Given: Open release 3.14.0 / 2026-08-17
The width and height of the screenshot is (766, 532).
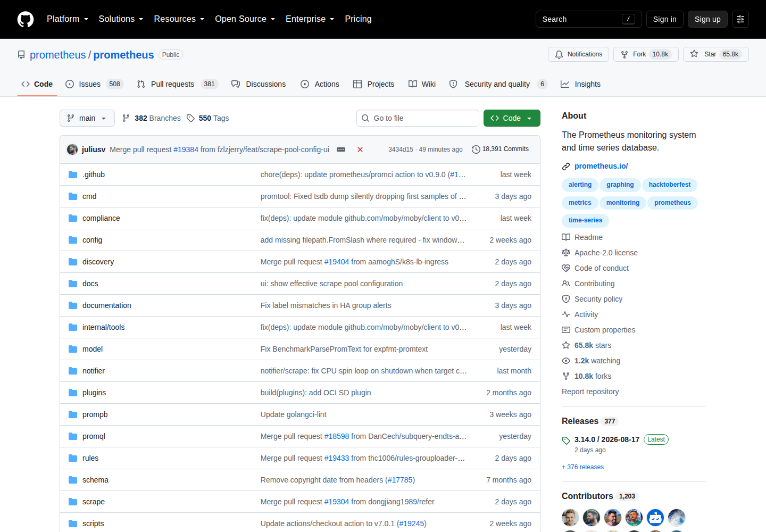Looking at the screenshot, I should tap(607, 439).
